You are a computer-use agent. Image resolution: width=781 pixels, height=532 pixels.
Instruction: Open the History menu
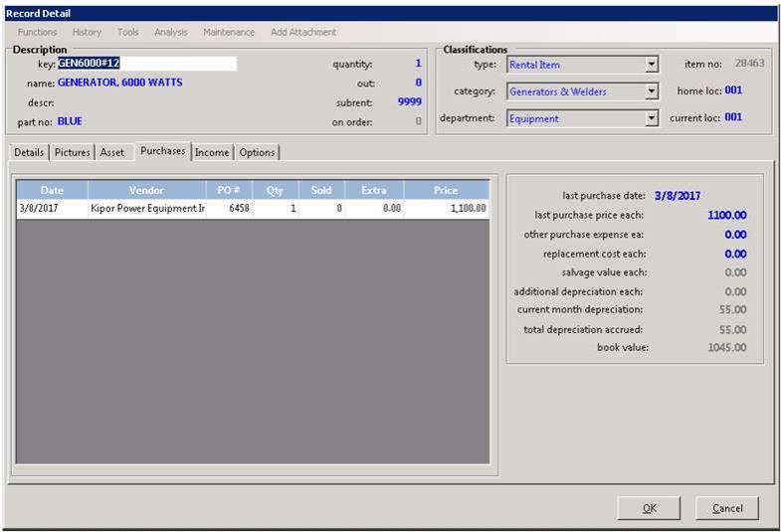(x=87, y=32)
